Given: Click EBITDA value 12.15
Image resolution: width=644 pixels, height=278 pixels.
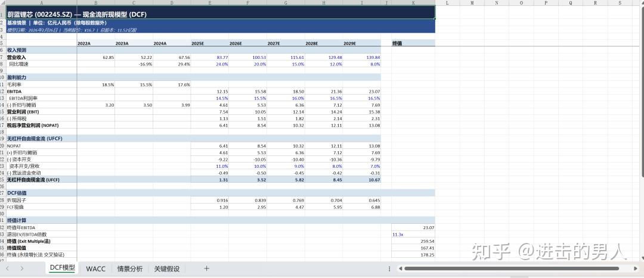Looking at the screenshot, I should (210, 92).
